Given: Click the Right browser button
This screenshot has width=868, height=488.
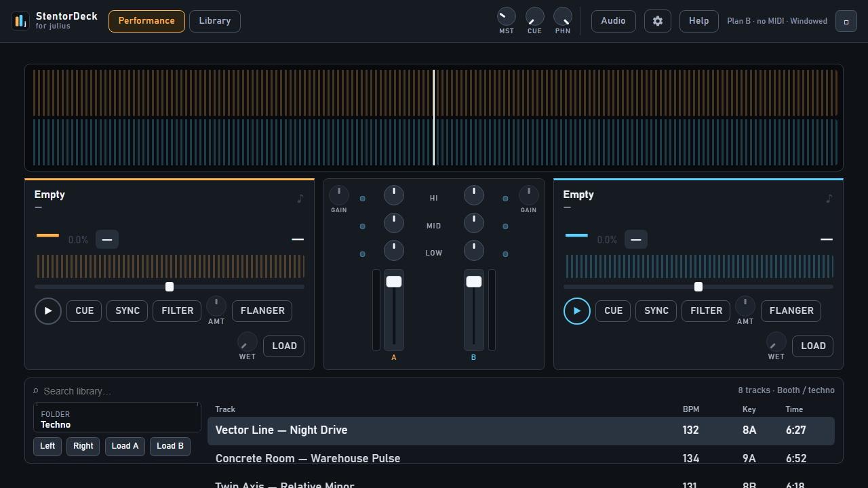Looking at the screenshot, I should tap(83, 447).
